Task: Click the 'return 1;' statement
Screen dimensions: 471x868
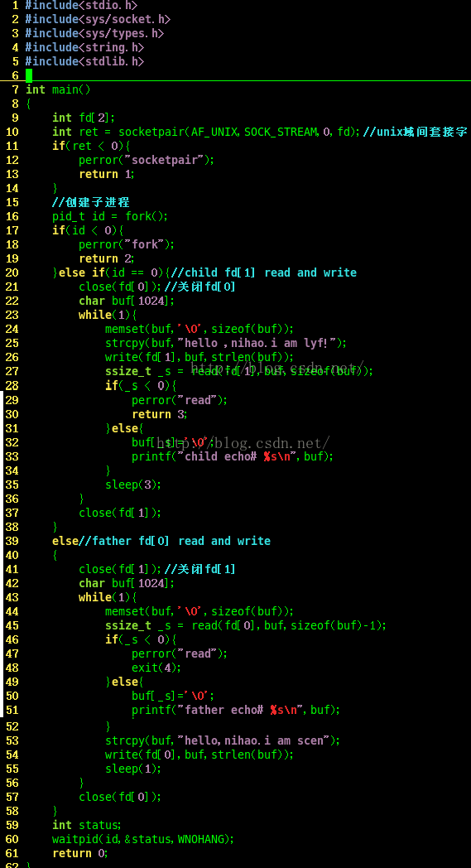Action: pyautogui.click(x=107, y=175)
